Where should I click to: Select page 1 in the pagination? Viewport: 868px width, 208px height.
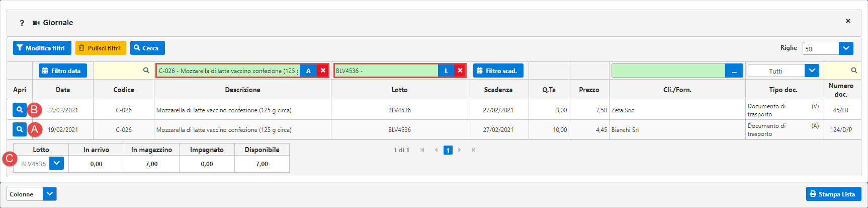448,150
